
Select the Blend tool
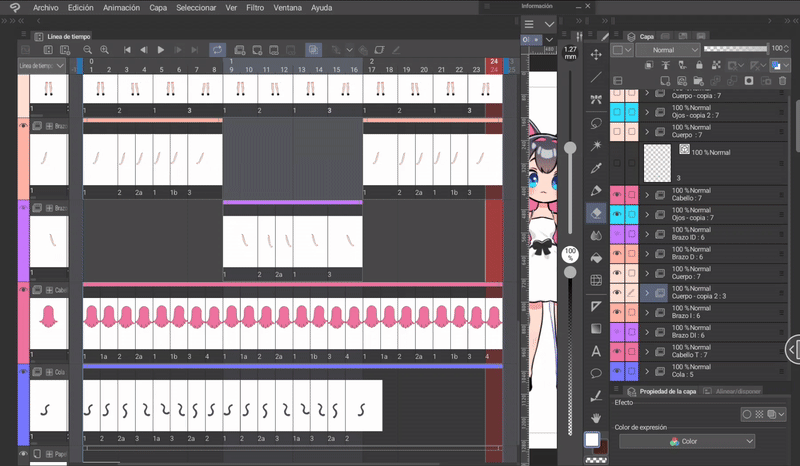tap(596, 236)
